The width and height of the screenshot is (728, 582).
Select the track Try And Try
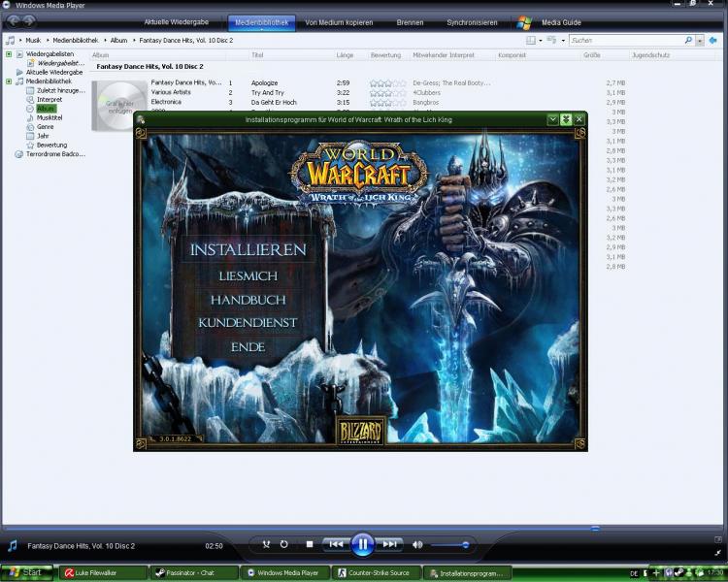268,93
